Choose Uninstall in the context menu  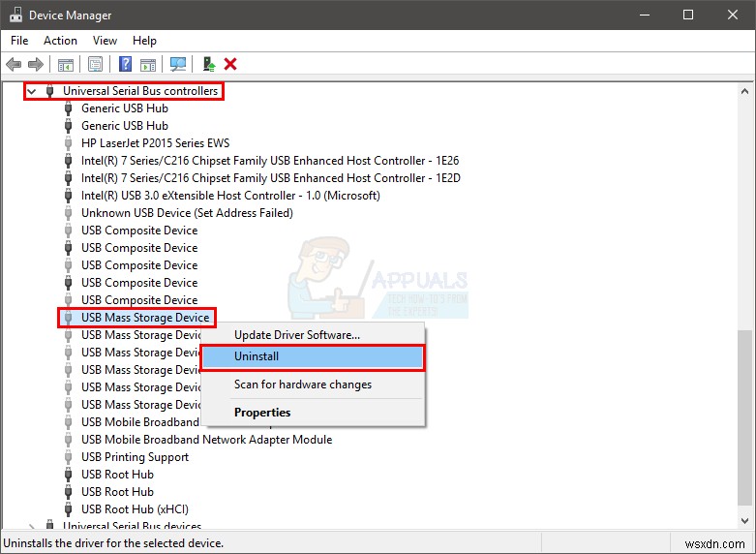pos(313,357)
